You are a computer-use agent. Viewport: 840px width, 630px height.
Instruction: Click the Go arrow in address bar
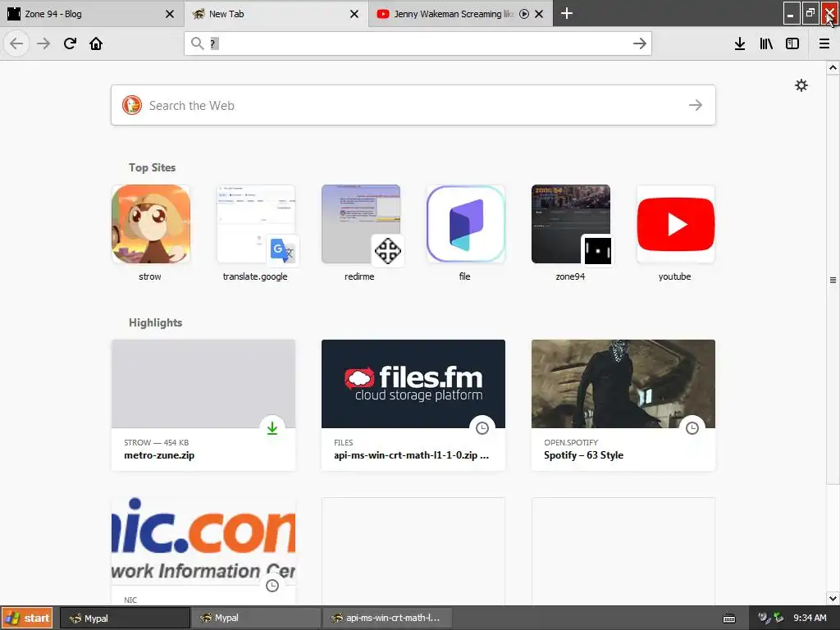pyautogui.click(x=639, y=43)
